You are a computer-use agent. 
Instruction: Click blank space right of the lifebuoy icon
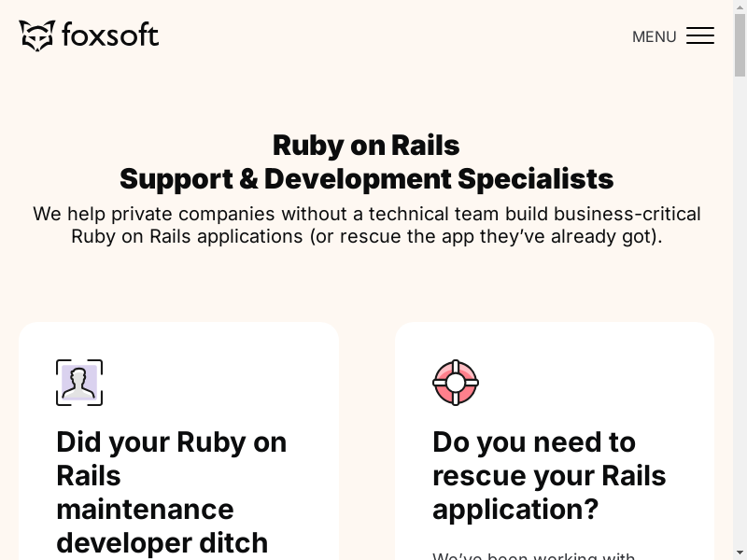pos(588,383)
